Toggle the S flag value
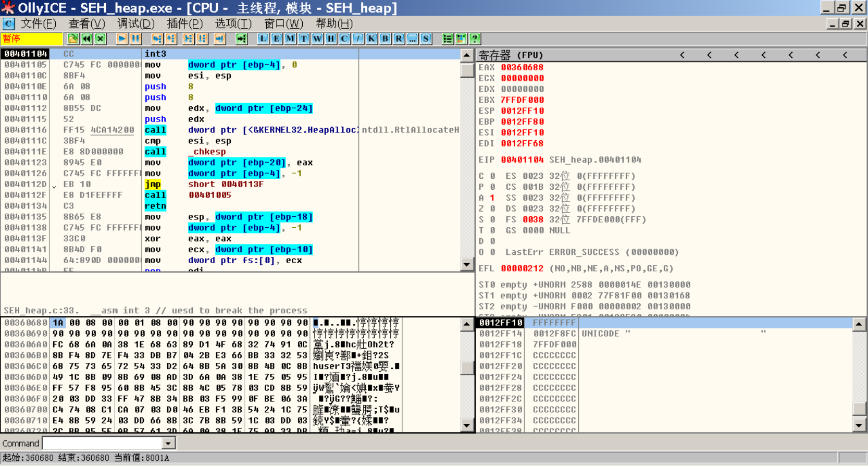 pos(492,220)
